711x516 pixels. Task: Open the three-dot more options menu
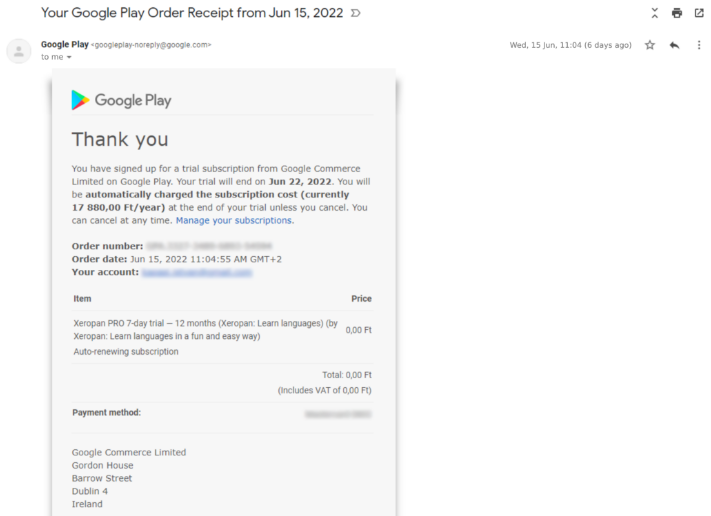[x=699, y=45]
